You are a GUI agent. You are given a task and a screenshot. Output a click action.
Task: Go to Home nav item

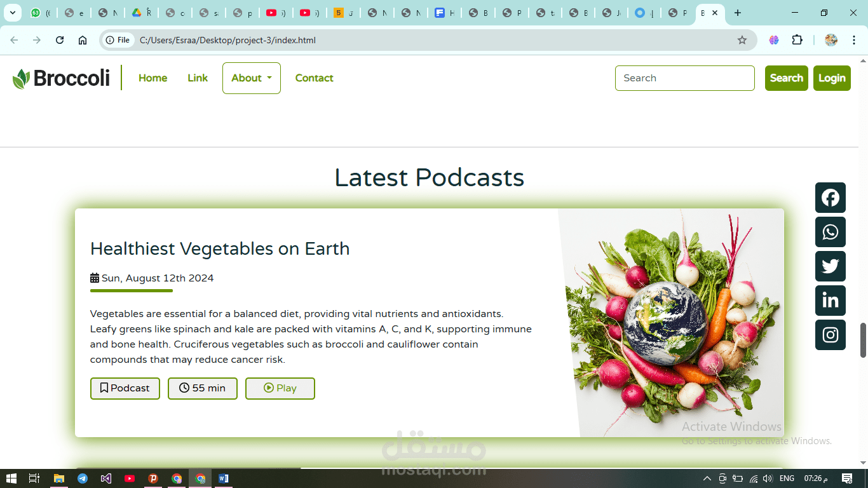click(x=153, y=78)
